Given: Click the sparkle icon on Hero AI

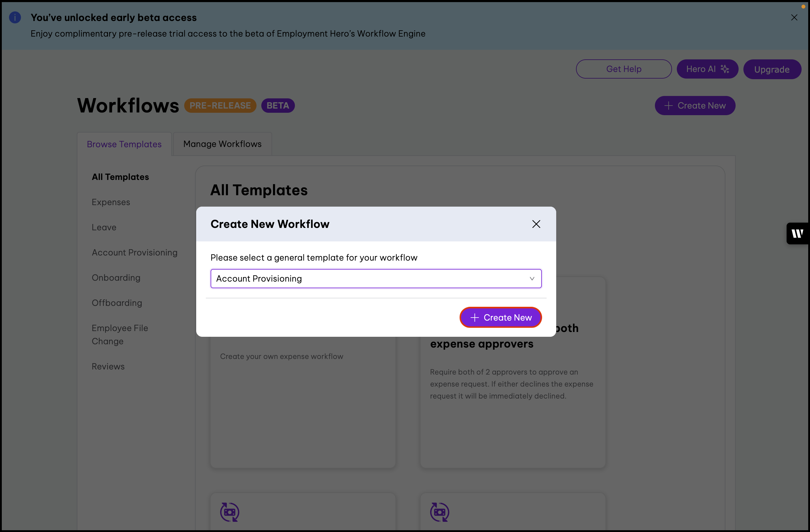Looking at the screenshot, I should pyautogui.click(x=725, y=69).
